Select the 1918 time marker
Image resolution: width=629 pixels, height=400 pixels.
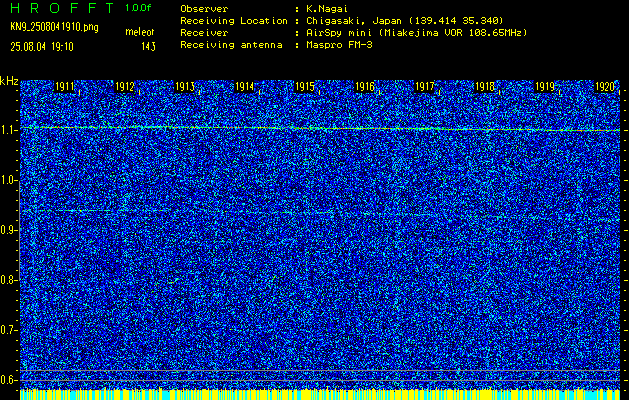coord(485,86)
